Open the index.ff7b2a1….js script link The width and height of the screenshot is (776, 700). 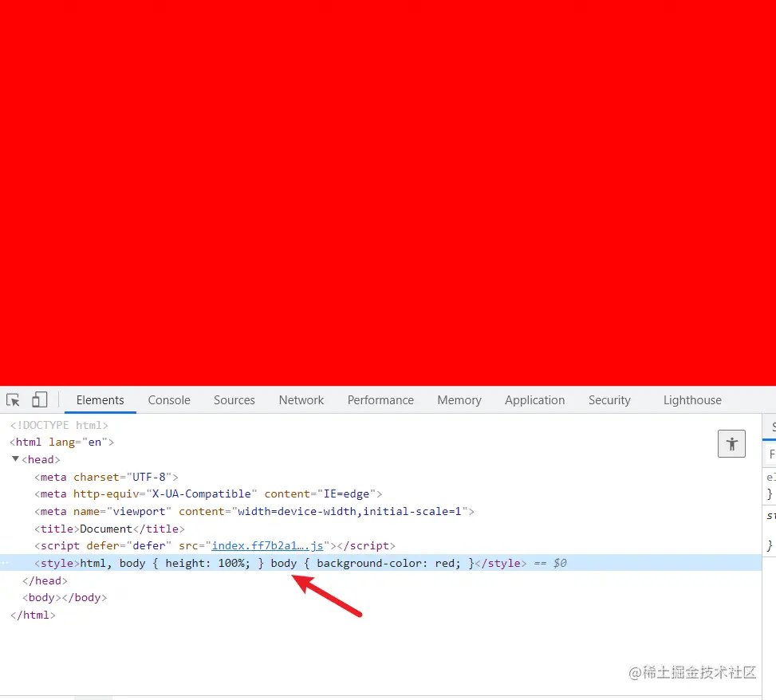(267, 545)
